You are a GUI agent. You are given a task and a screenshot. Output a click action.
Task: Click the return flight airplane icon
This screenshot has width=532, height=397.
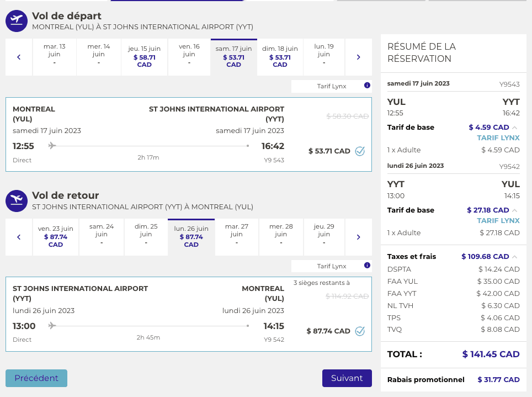[17, 200]
